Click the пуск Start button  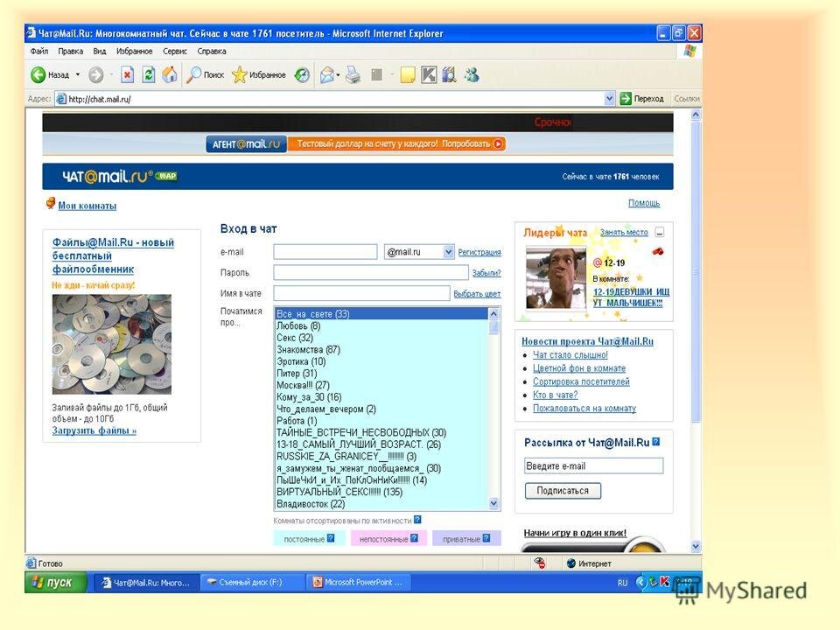[x=56, y=583]
